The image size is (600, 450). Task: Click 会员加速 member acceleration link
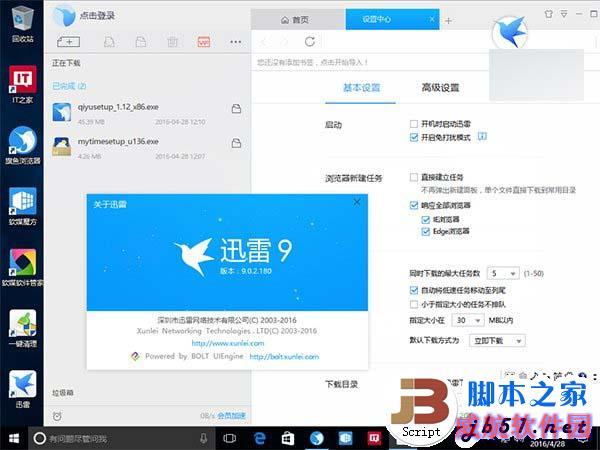231,416
